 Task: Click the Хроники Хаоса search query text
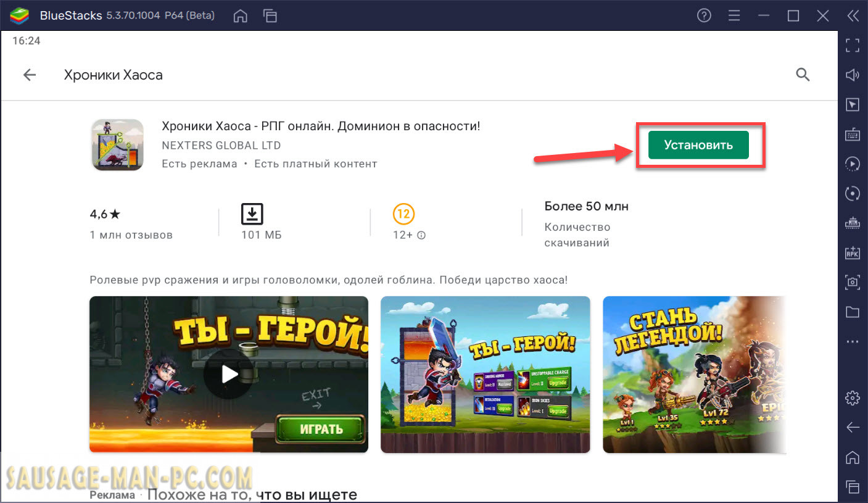tap(114, 75)
